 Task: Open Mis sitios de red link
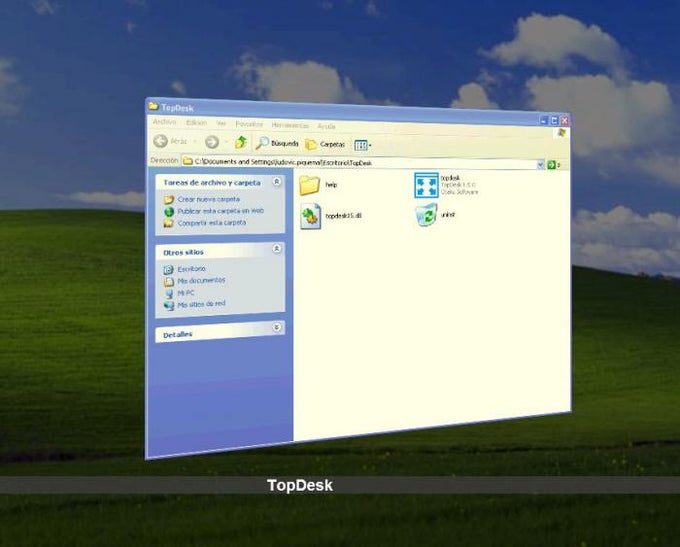click(x=201, y=304)
